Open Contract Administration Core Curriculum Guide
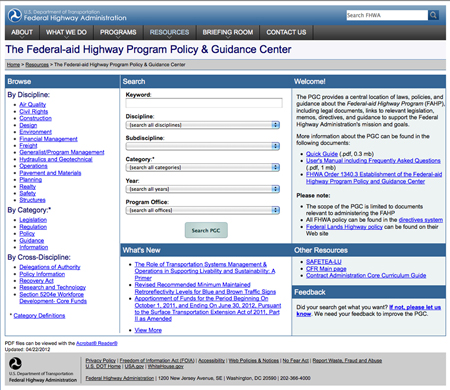The height and width of the screenshot is (390, 450). point(366,276)
